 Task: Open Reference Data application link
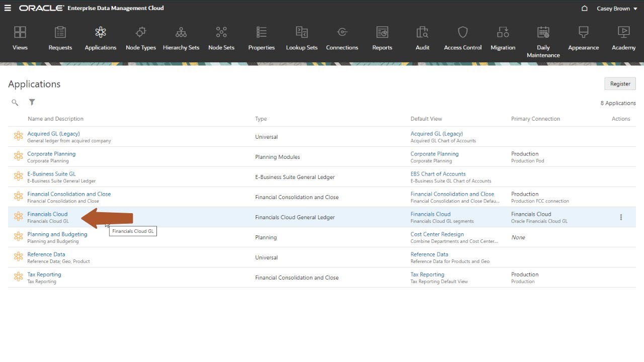pyautogui.click(x=46, y=254)
